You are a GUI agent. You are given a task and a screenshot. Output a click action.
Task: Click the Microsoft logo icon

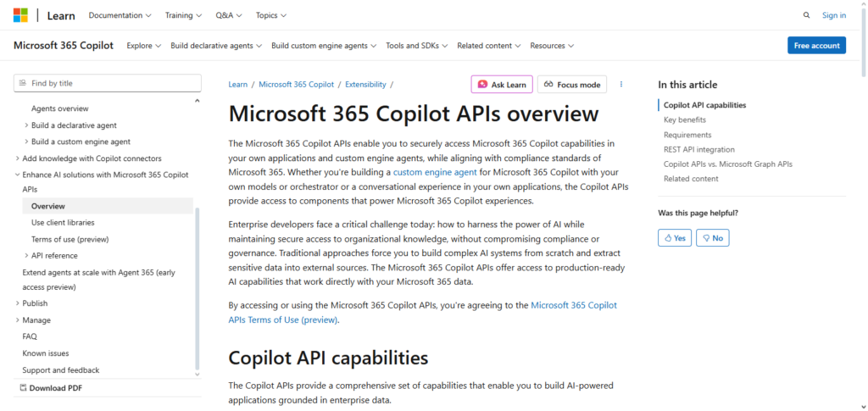tap(20, 15)
